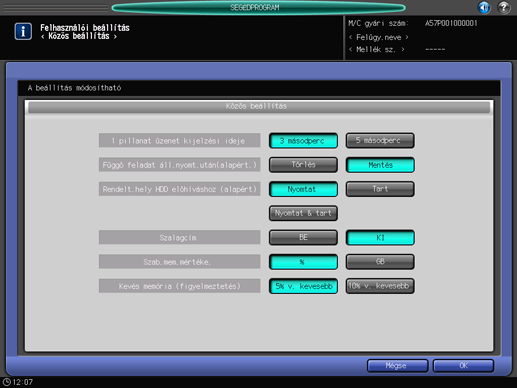517x388 pixels.
Task: Set memory unit to GB
Action: pyautogui.click(x=380, y=262)
